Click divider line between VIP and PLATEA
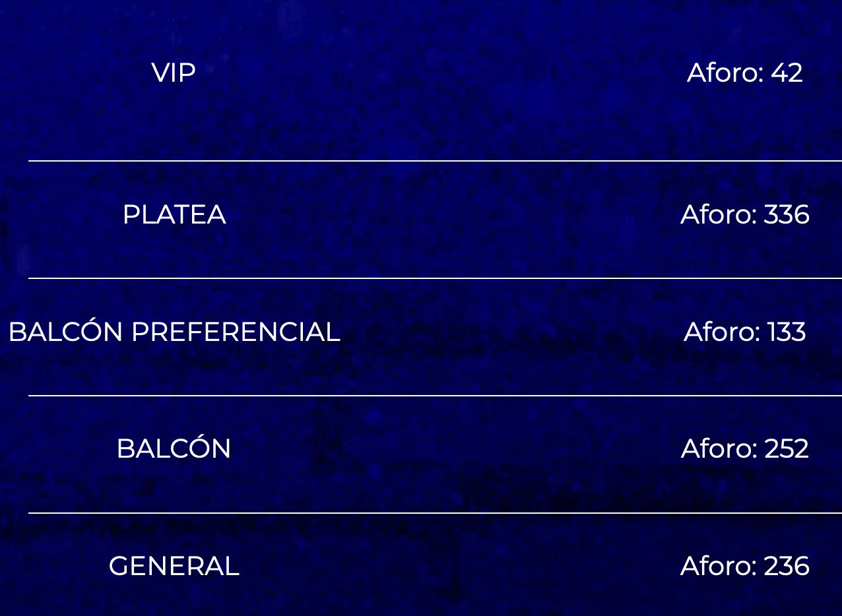842x616 pixels. [x=435, y=160]
